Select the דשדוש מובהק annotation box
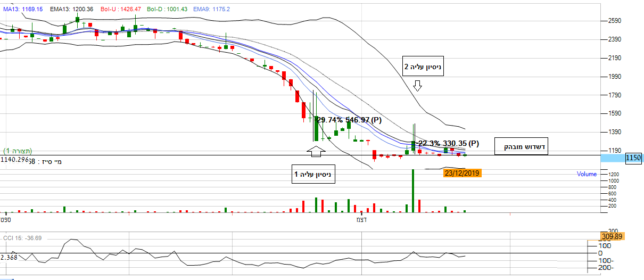The image size is (644, 280). click(x=521, y=146)
